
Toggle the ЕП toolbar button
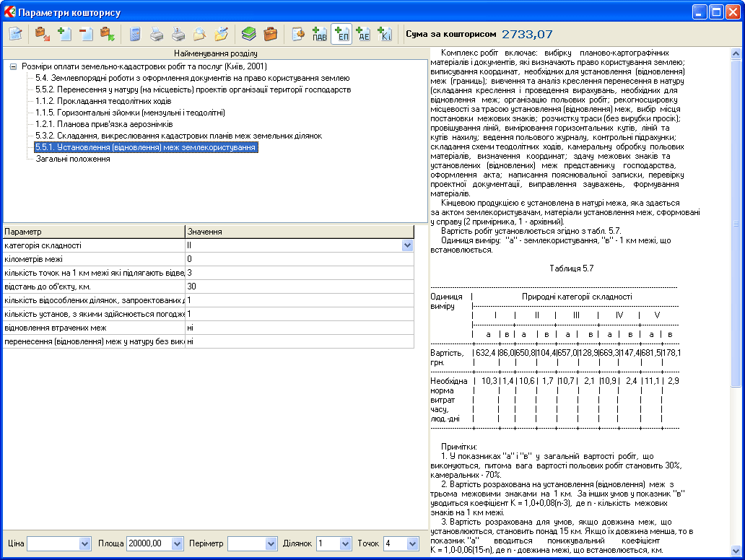point(341,34)
